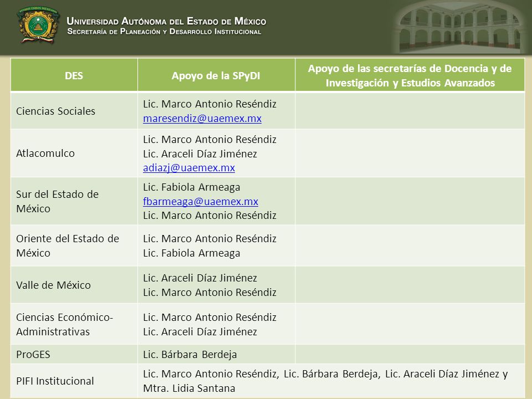Open the fbarmeaga@uaemex.mx email link
The image size is (532, 399).
tap(201, 202)
